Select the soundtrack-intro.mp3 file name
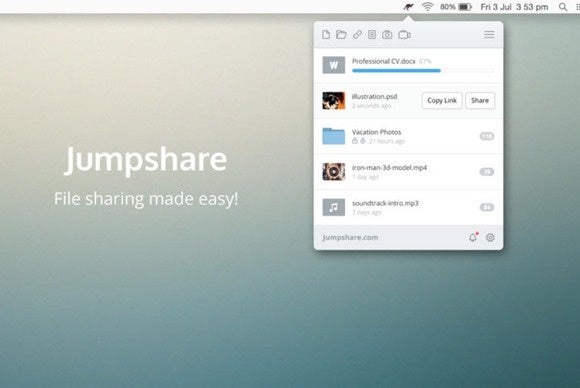Viewport: 580px width, 388px height. (385, 203)
